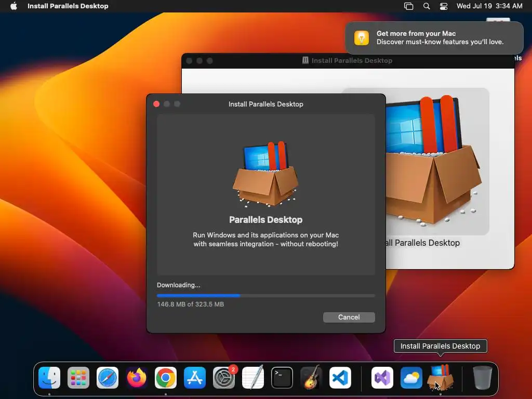Cancel the Parallels Desktop download
Viewport: 532px width, 399px height.
tap(349, 317)
